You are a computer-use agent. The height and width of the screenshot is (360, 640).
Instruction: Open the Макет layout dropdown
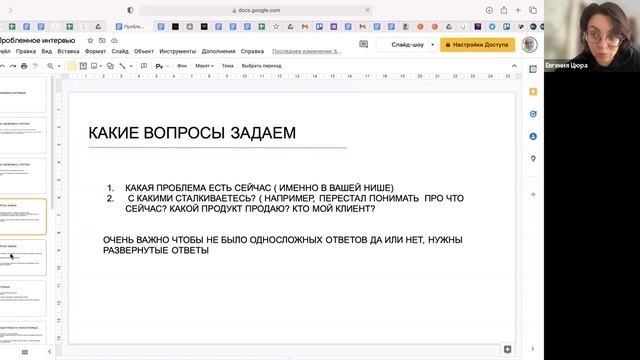coord(204,66)
